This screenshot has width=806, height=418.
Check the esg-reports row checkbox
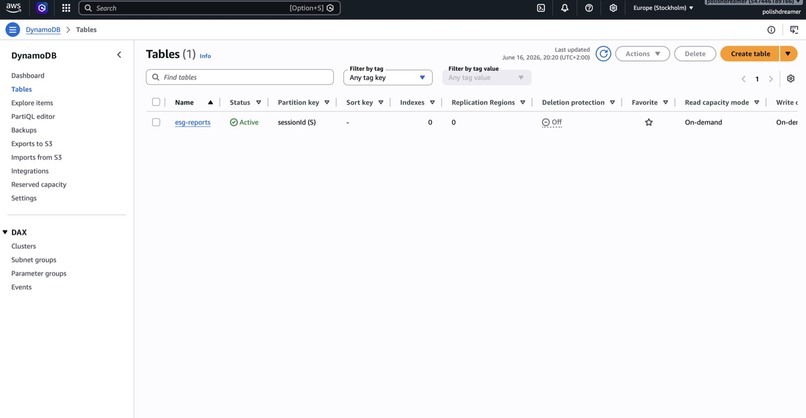pos(156,122)
